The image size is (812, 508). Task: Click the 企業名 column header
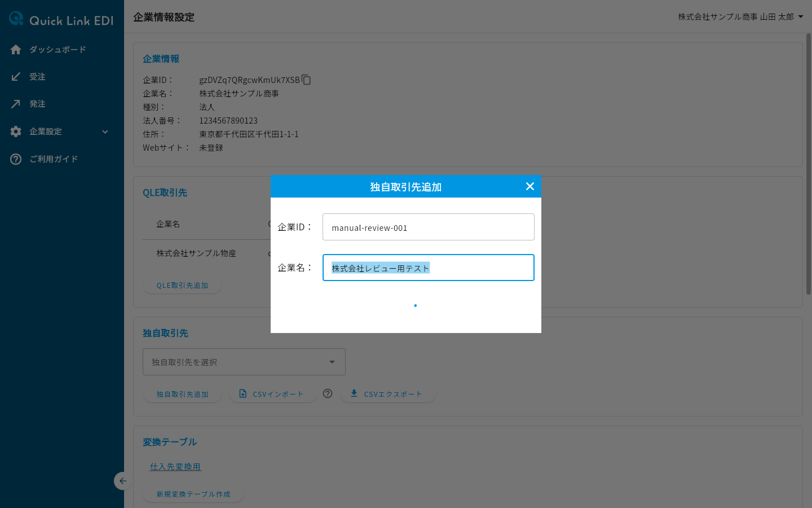point(168,224)
